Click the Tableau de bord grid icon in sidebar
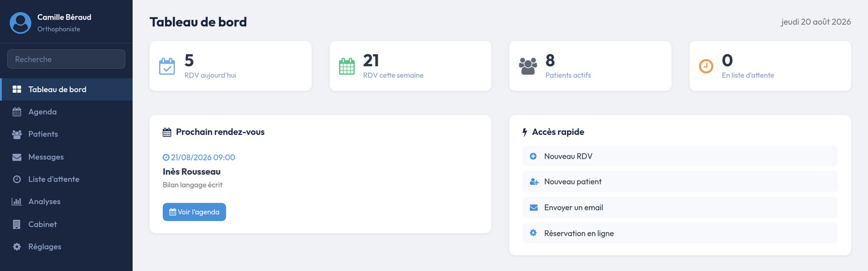868x271 pixels. pos(17,89)
